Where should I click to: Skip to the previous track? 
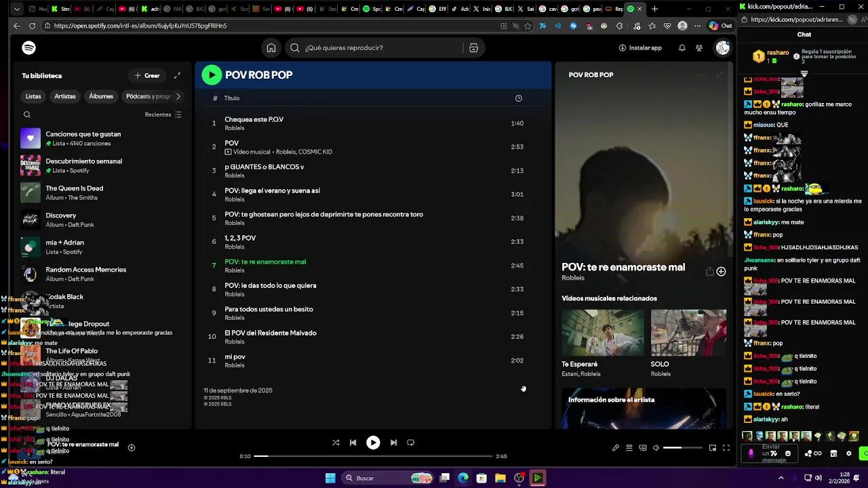353,443
